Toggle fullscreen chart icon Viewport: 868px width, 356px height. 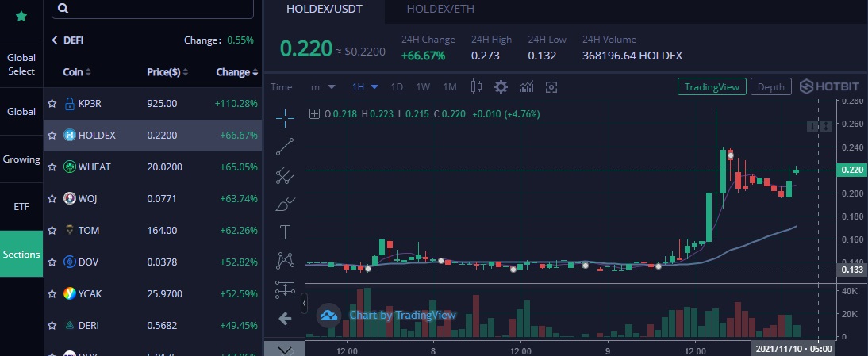click(x=551, y=86)
